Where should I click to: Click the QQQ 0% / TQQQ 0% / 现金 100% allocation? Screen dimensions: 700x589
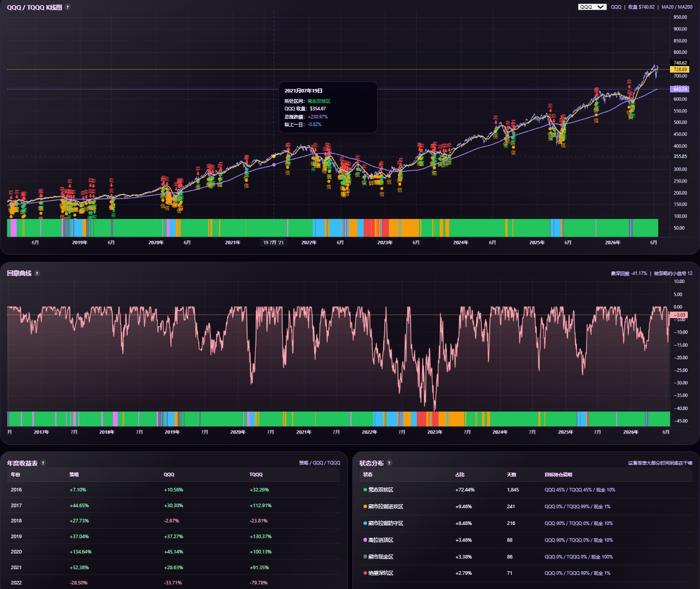579,557
